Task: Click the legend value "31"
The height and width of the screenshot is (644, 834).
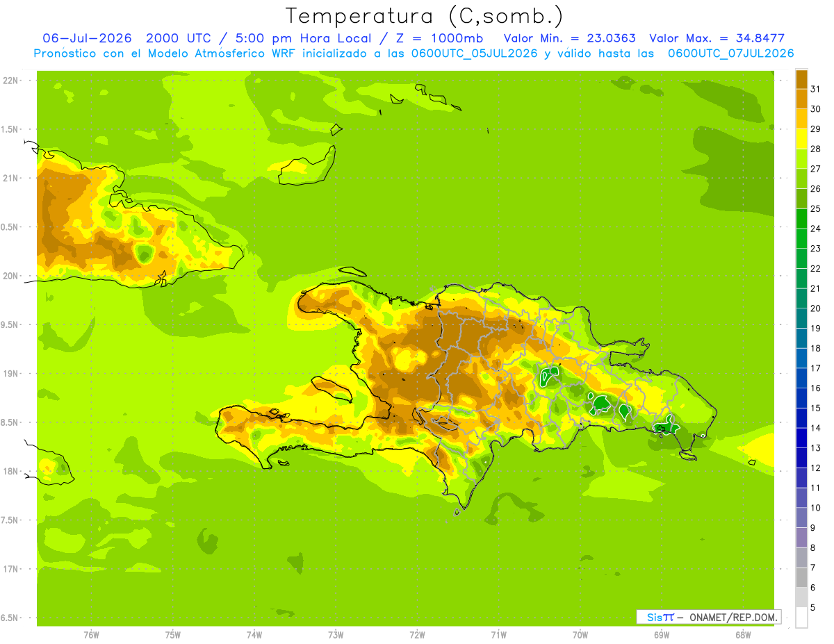Action: click(815, 89)
